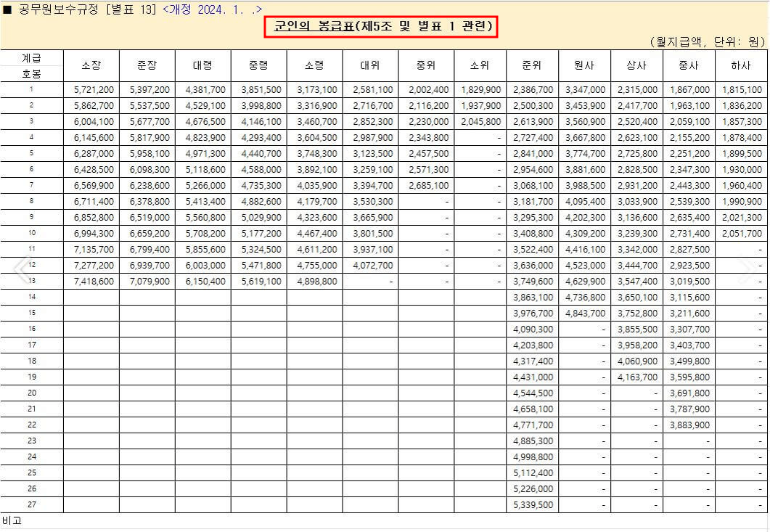Image resolution: width=770 pixels, height=532 pixels.
Task: Go to previous image with left arrow
Action: 22,269
